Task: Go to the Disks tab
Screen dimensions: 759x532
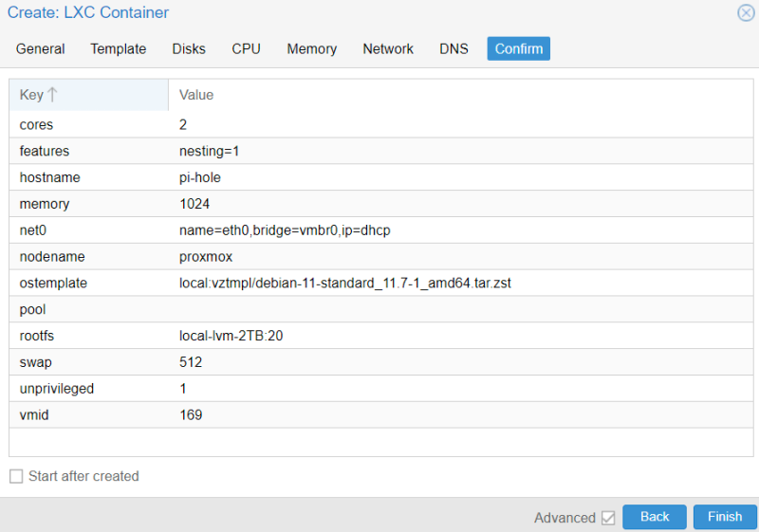Action: tap(189, 48)
